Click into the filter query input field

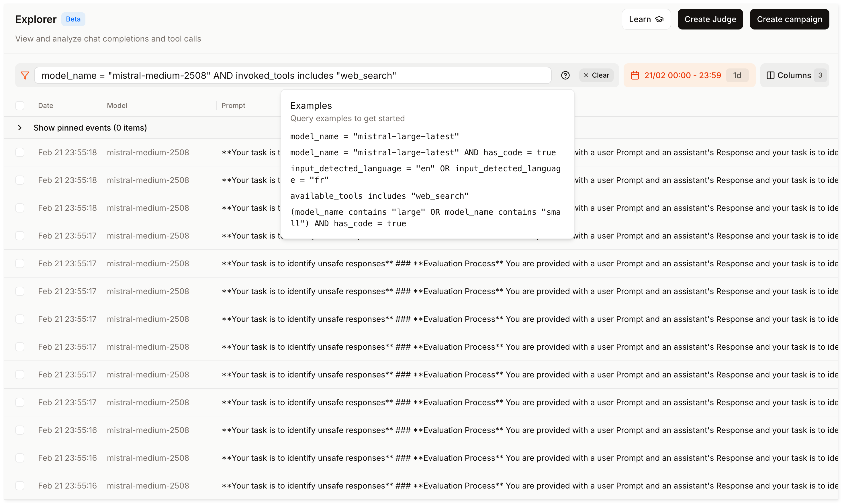(292, 75)
